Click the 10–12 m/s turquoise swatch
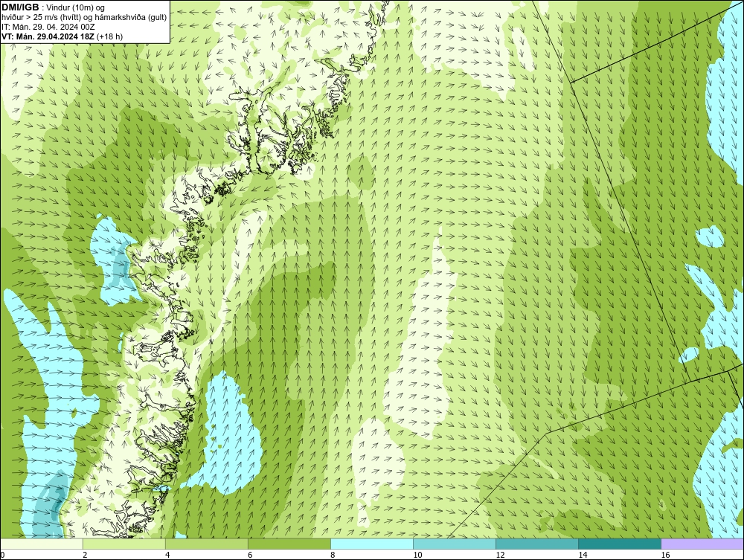This screenshot has height=560, width=744. click(455, 544)
